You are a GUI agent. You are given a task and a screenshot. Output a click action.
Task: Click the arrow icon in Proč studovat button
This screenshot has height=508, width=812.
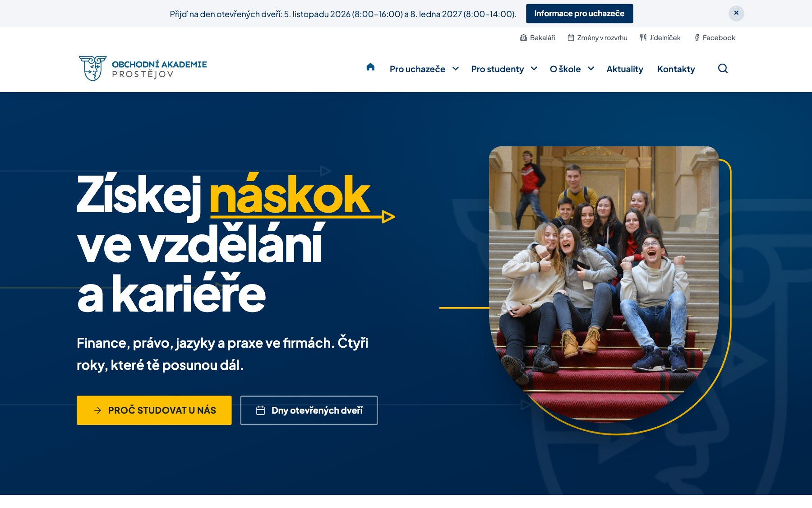point(97,410)
